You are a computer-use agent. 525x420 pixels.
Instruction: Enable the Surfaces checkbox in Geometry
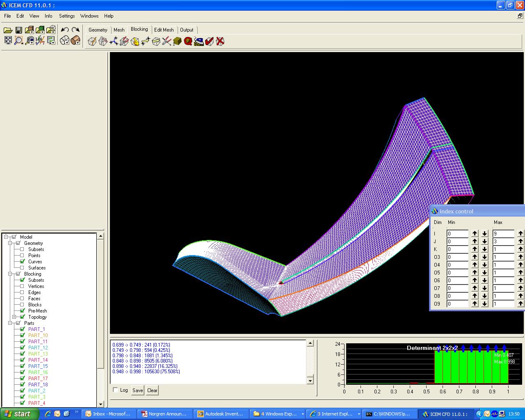point(23,268)
